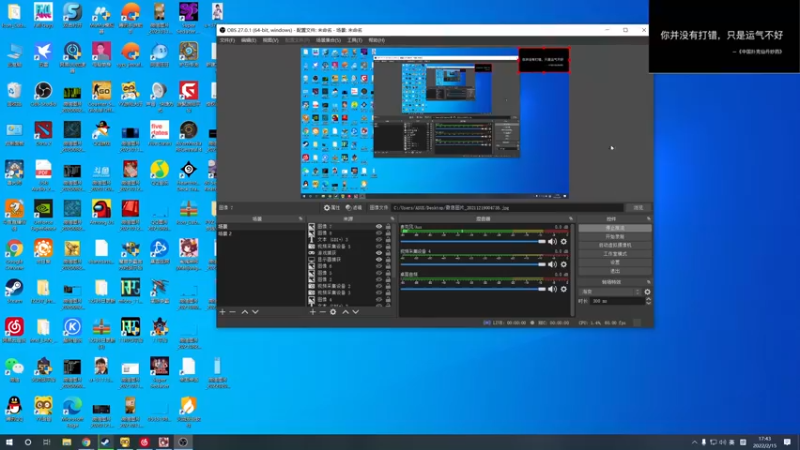Show hidden icons in system tray chevron
The width and height of the screenshot is (800, 450).
point(694,442)
